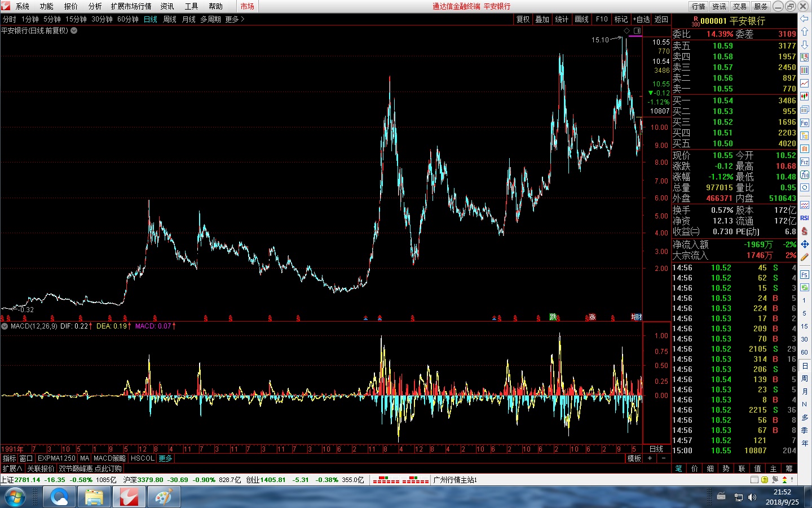This screenshot has height=508, width=812.
Task: Expand 更多 indicator options at bottom
Action: [x=165, y=458]
